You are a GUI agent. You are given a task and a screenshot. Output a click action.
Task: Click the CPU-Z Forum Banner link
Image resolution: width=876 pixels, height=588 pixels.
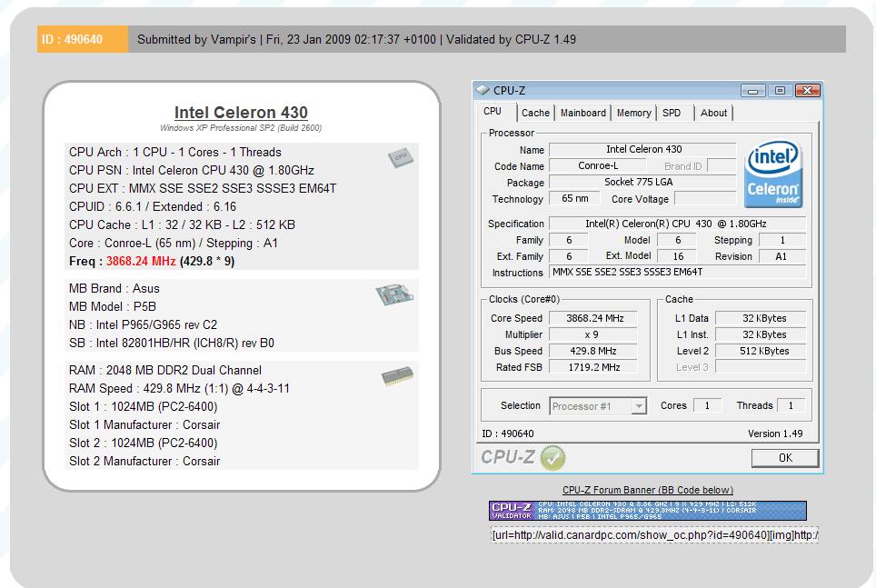(648, 490)
